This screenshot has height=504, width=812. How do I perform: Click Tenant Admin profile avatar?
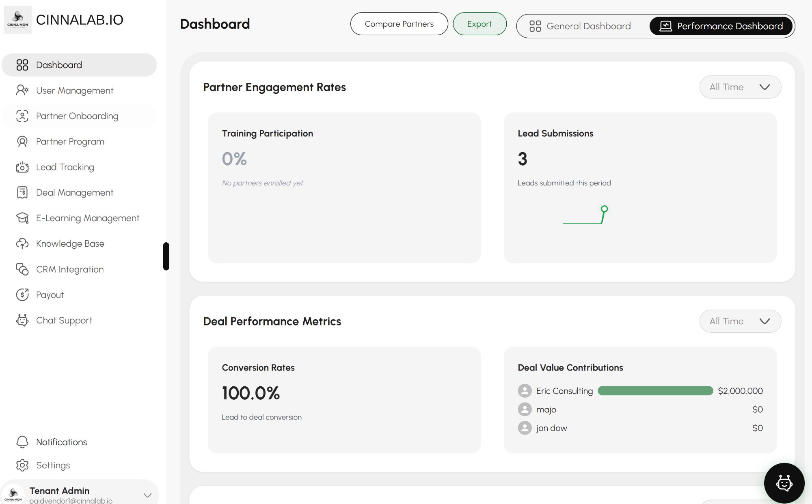[x=13, y=494]
